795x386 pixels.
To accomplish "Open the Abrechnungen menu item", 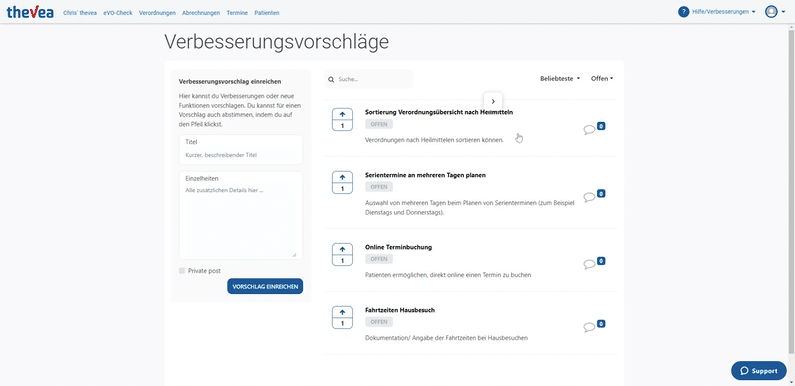I will 201,13.
